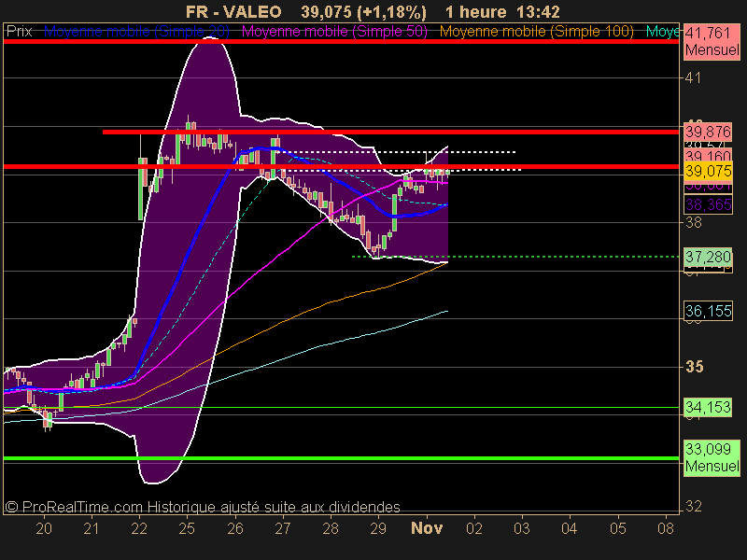The height and width of the screenshot is (560, 747).
Task: Click date 21 on the time axis
Action: point(91,528)
